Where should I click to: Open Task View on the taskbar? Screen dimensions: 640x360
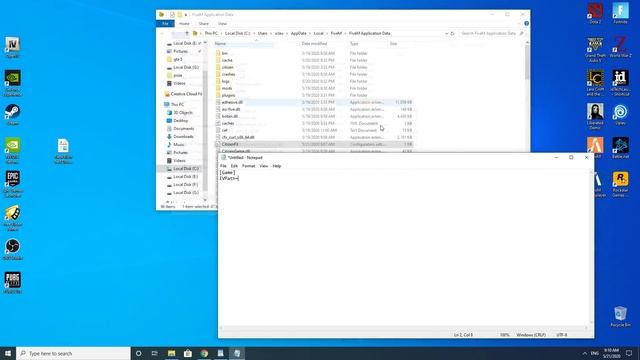155,353
